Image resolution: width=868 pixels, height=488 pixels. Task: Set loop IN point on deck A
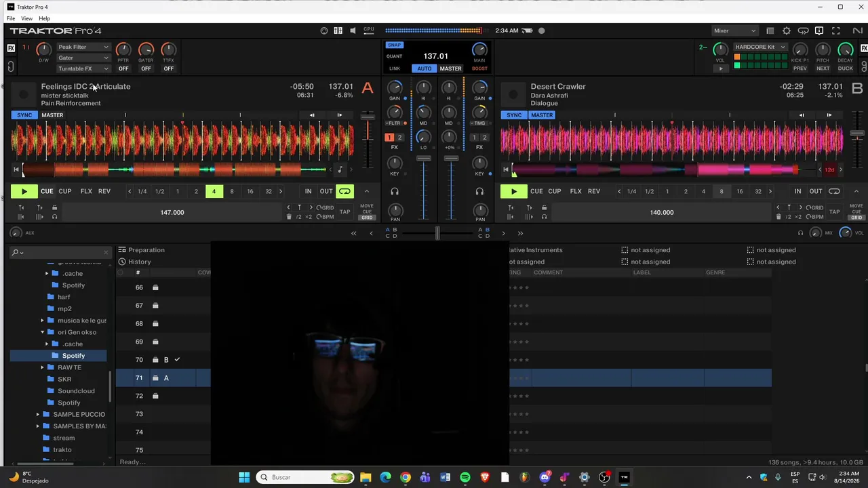308,191
